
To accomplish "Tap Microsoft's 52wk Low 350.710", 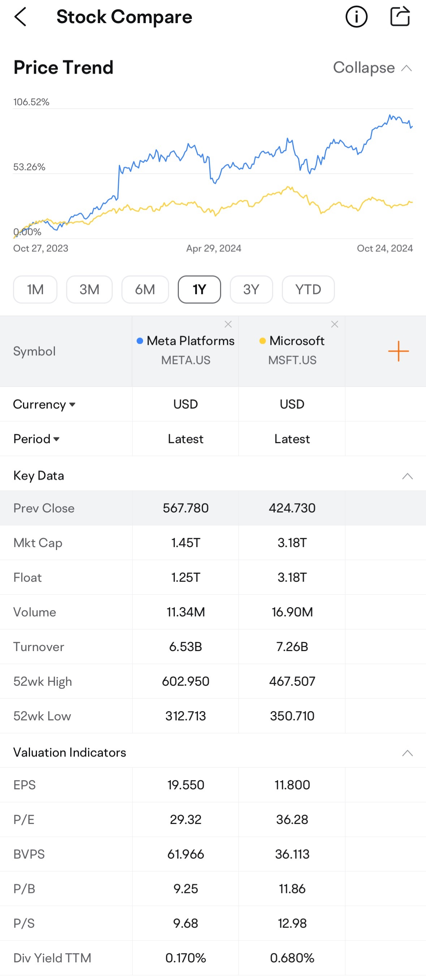I will pyautogui.click(x=292, y=716).
